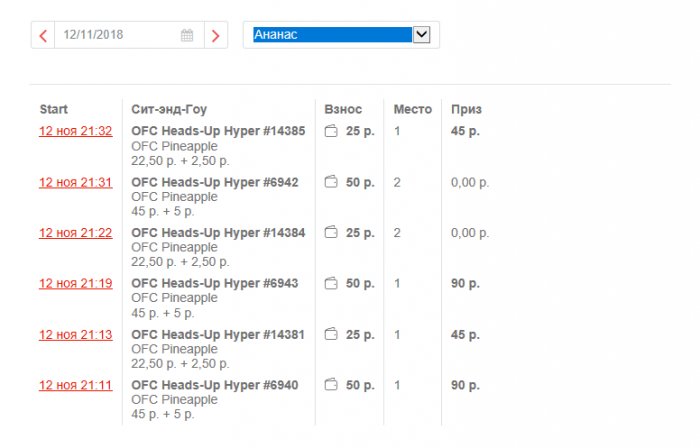Click the date field showing 12/11/2018
The width and height of the screenshot is (700, 448).
click(115, 35)
